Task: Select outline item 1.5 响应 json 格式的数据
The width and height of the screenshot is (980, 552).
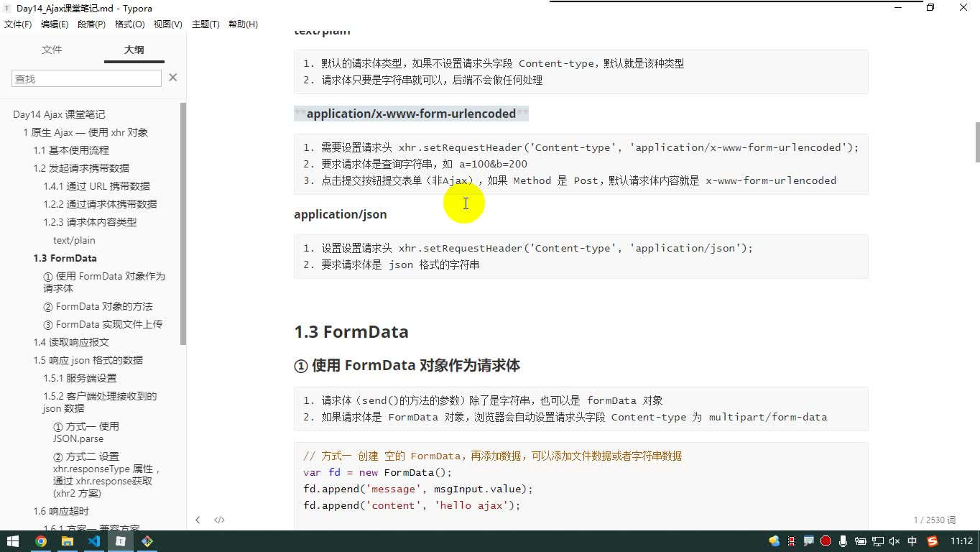Action: 88,360
